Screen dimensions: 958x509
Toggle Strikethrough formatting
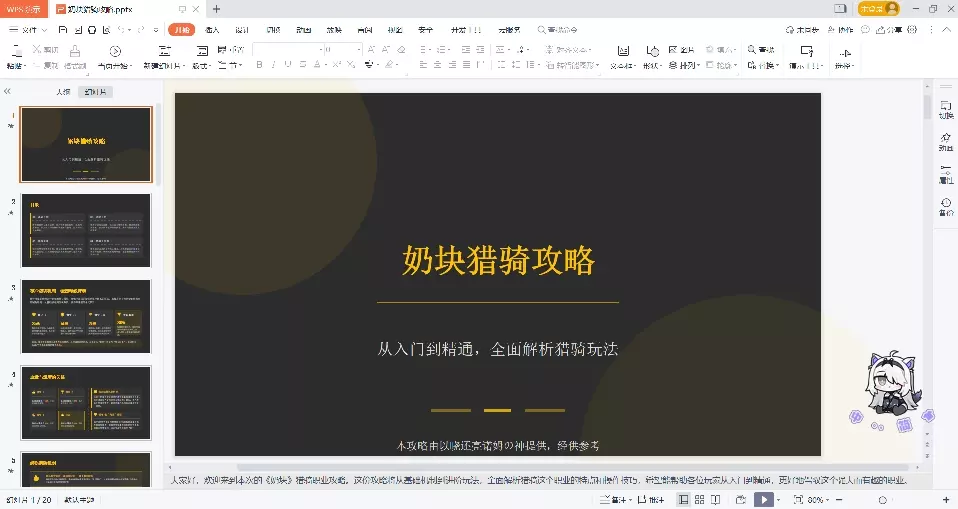pyautogui.click(x=303, y=64)
